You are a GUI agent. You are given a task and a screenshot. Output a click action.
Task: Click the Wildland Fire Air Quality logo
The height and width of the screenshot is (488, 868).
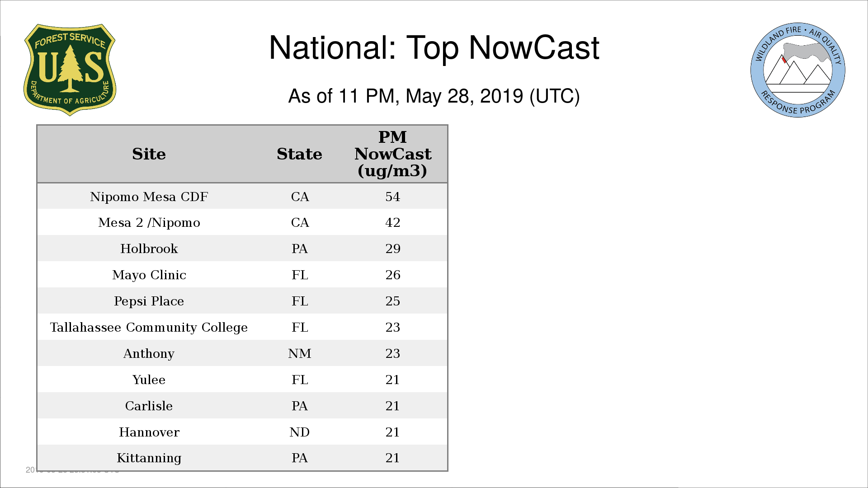[x=797, y=70]
